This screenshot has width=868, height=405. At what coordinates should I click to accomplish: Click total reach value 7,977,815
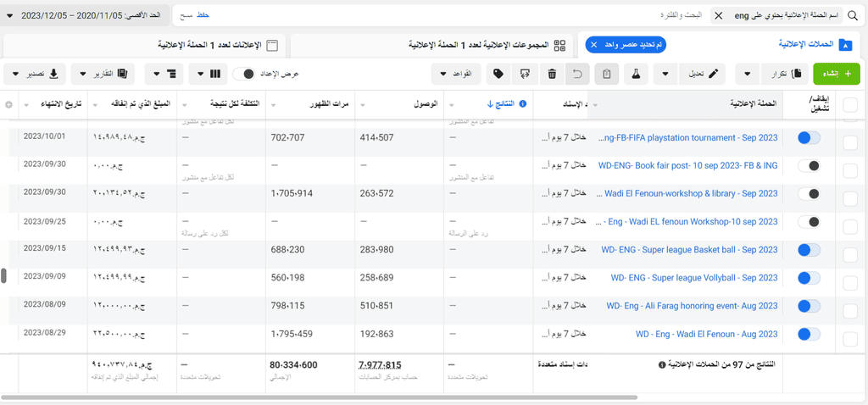(380, 365)
